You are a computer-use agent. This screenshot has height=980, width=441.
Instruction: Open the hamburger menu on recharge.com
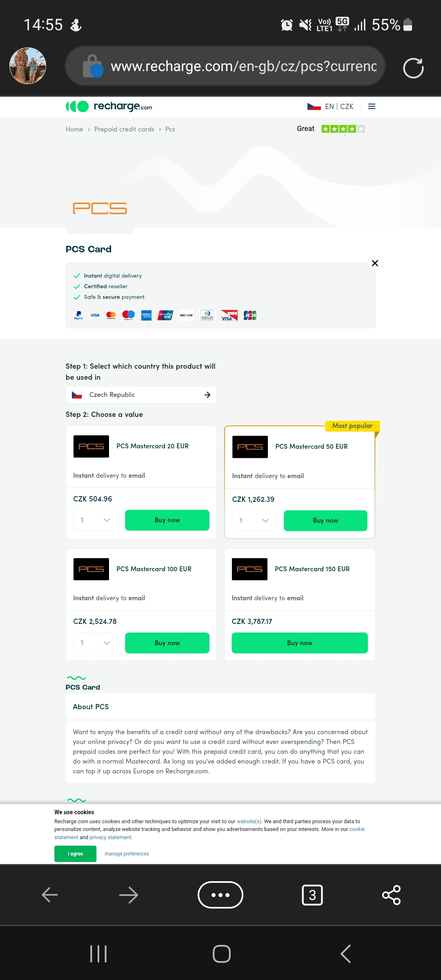pos(372,107)
